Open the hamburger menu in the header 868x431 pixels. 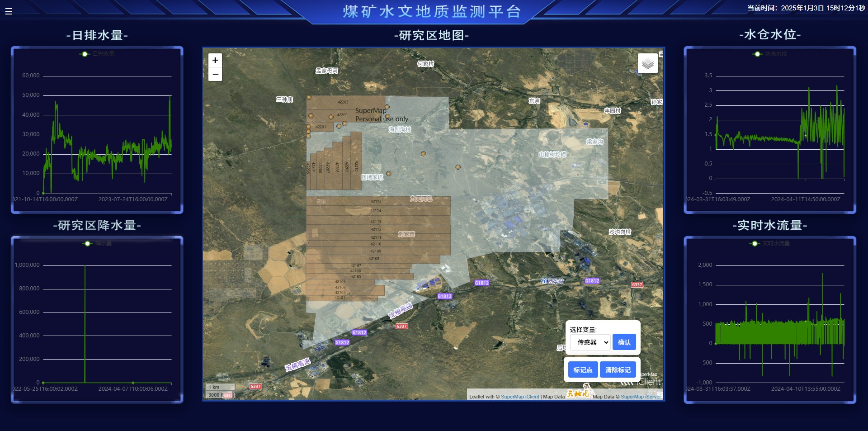[x=9, y=11]
